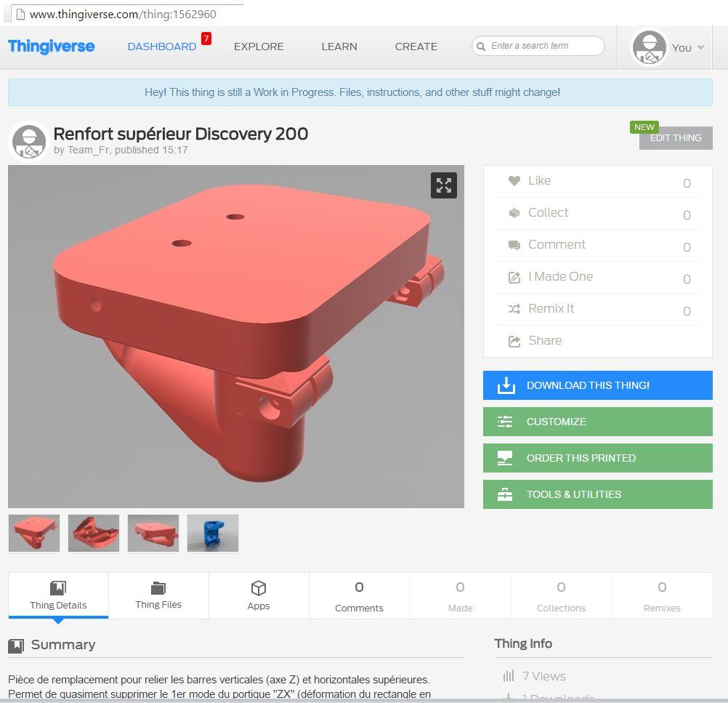
Task: Click the I Made One pencil icon
Action: pyautogui.click(x=514, y=278)
